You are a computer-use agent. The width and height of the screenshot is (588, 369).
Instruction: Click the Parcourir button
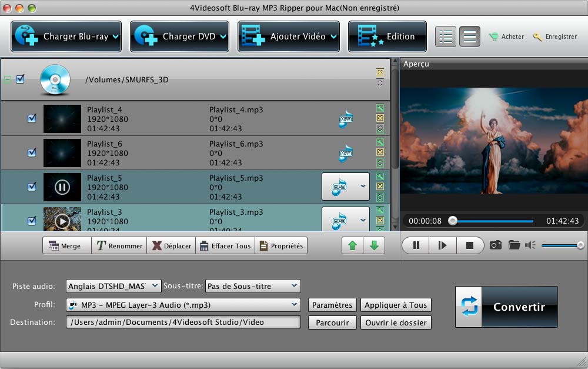(x=332, y=323)
